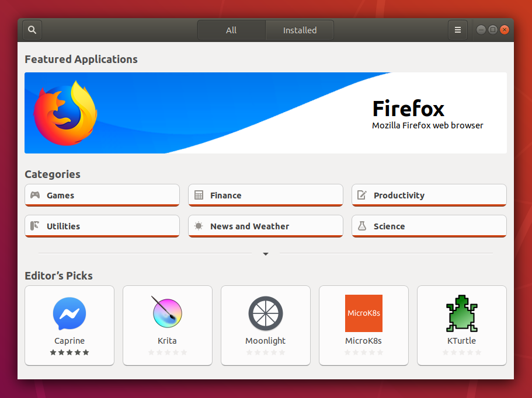Switch to the All tab
This screenshot has height=398, width=532.
(x=231, y=30)
